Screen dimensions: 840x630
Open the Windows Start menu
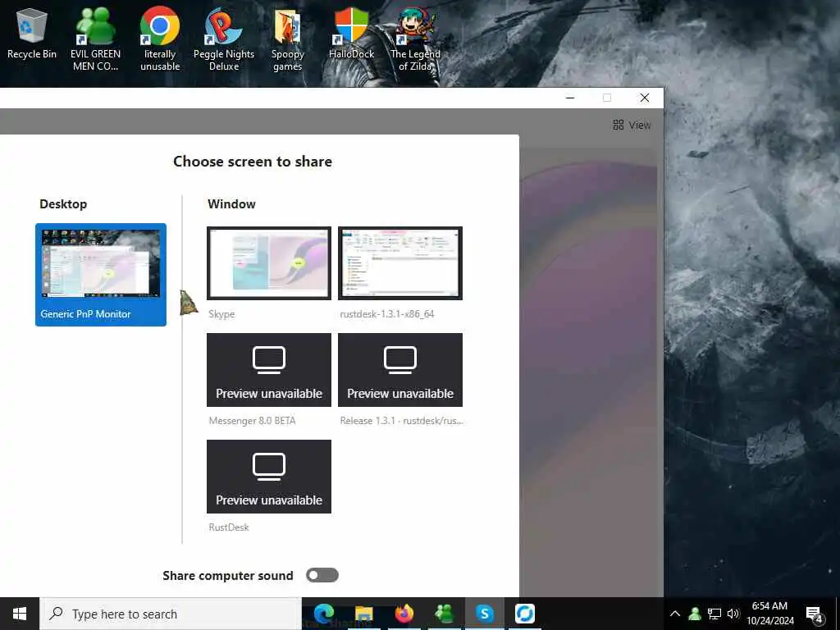(20, 614)
